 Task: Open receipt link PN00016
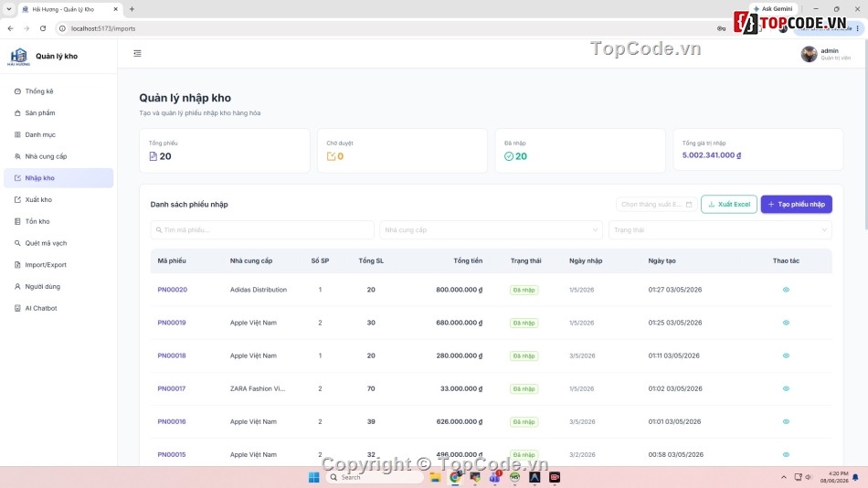click(172, 421)
